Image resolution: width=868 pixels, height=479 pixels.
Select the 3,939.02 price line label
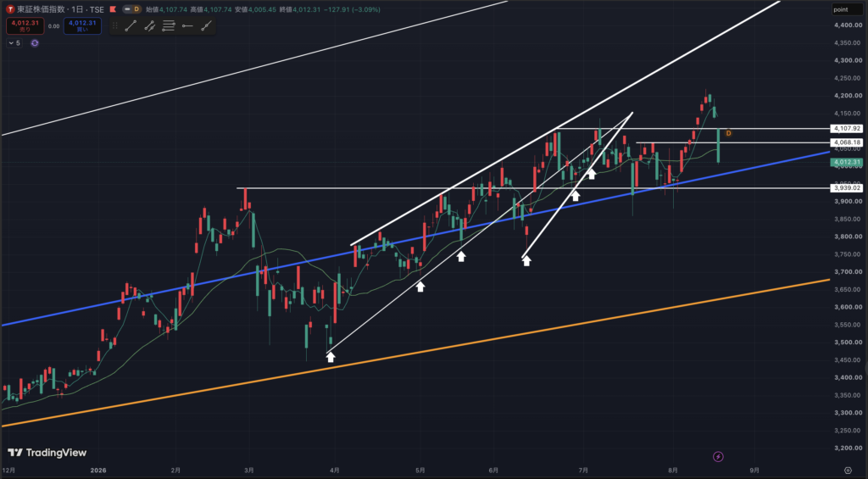[847, 188]
